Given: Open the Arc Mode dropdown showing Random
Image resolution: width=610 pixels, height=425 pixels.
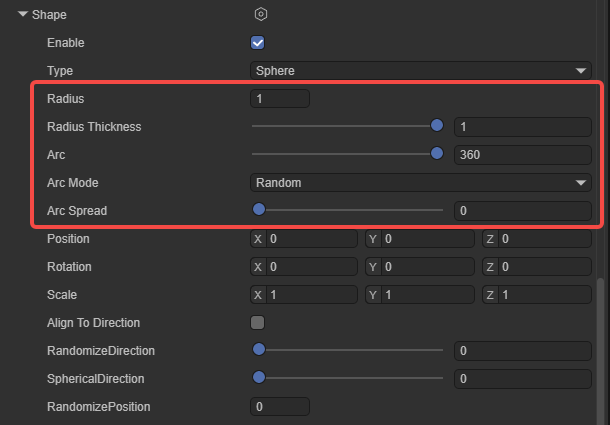Looking at the screenshot, I should pos(420,183).
